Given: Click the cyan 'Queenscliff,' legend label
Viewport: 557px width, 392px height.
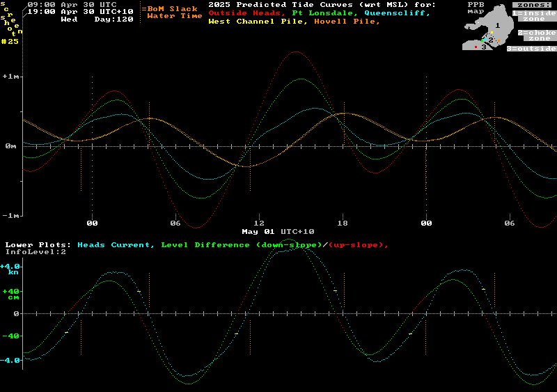Looking at the screenshot, I should (x=398, y=13).
